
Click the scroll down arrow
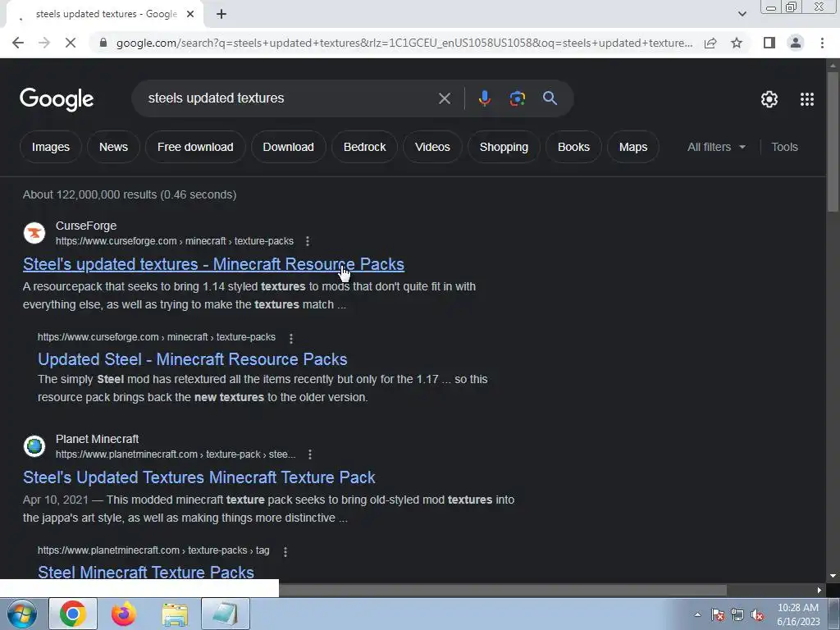click(832, 576)
